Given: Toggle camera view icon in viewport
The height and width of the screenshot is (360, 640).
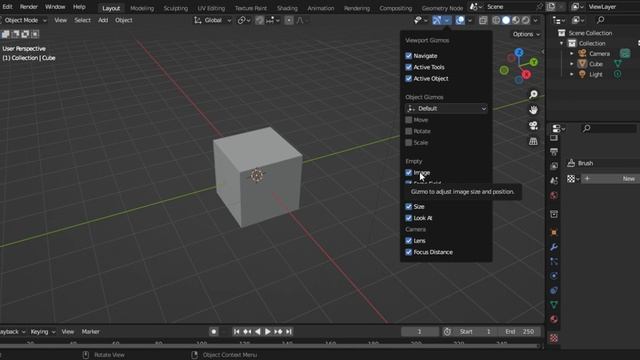Looking at the screenshot, I should (x=533, y=126).
